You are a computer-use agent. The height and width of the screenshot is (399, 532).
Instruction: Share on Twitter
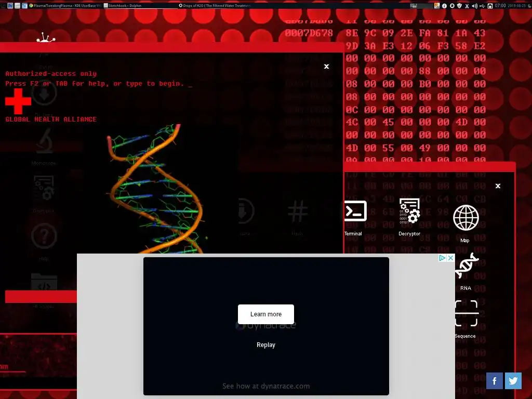coord(513,381)
